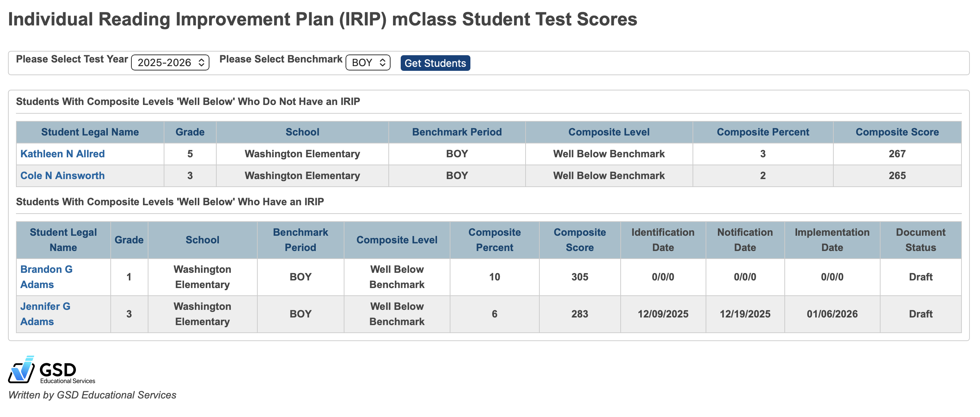
Task: Click the Get Students button
Action: pos(435,63)
